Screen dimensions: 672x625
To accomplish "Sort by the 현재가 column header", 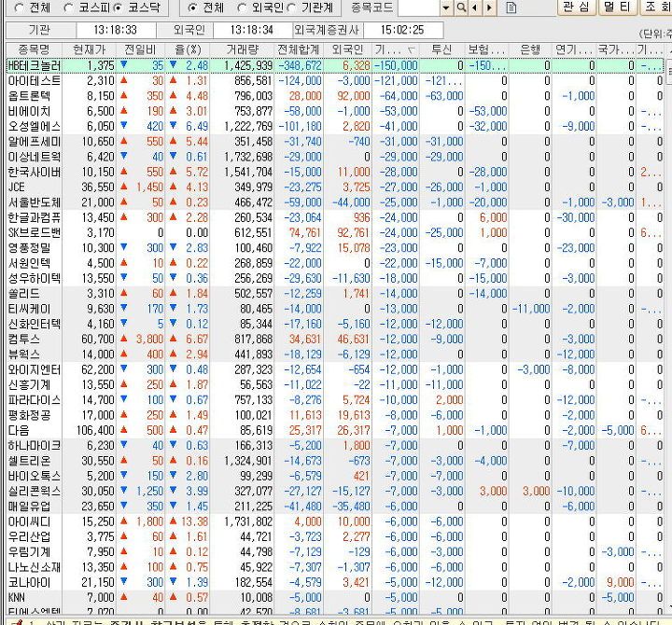I will (90, 49).
